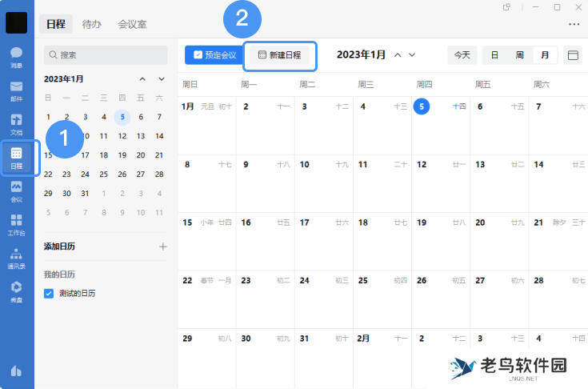The width and height of the screenshot is (588, 389).
Task: Switch to the 待办 tab
Action: 92,24
